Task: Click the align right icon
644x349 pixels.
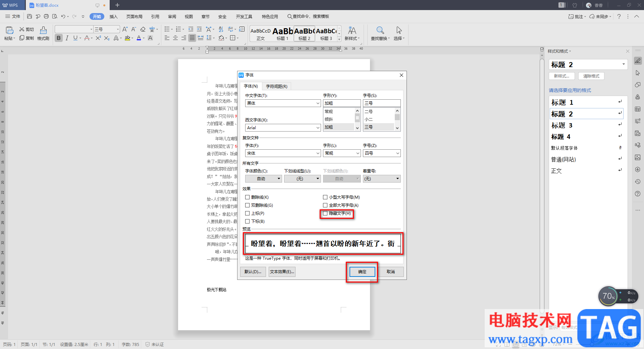Action: pyautogui.click(x=184, y=38)
